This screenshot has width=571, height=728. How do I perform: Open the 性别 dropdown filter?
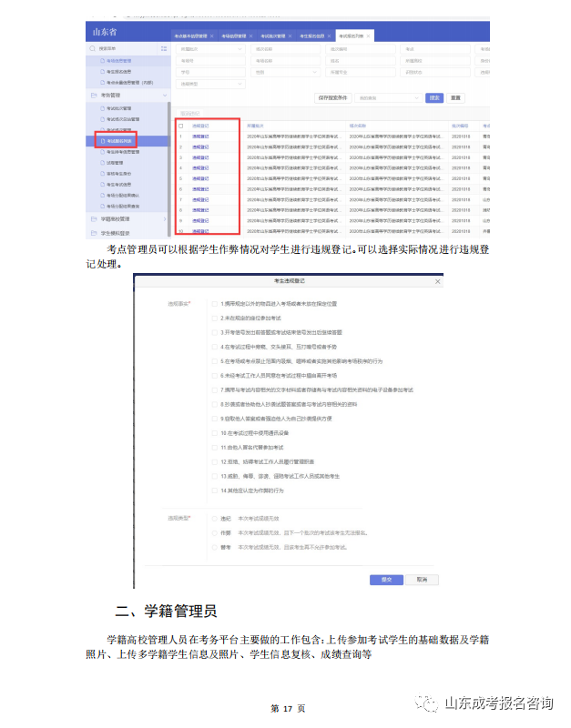coord(285,73)
